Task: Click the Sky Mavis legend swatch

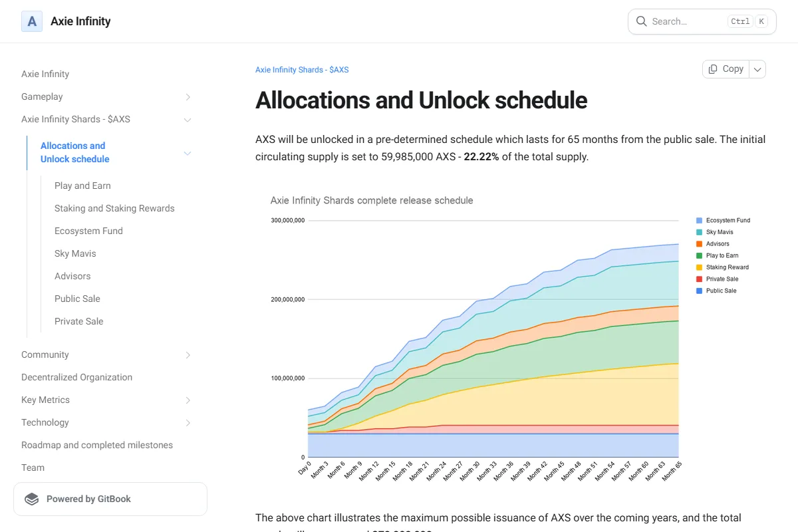Action: tap(699, 232)
